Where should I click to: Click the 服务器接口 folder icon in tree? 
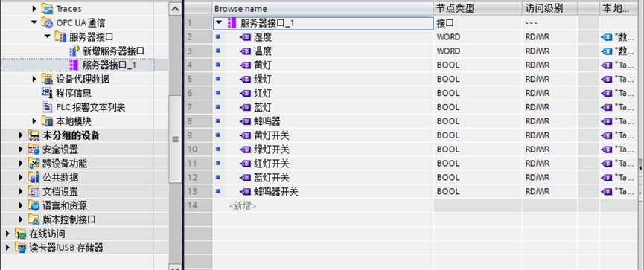[x=60, y=37]
